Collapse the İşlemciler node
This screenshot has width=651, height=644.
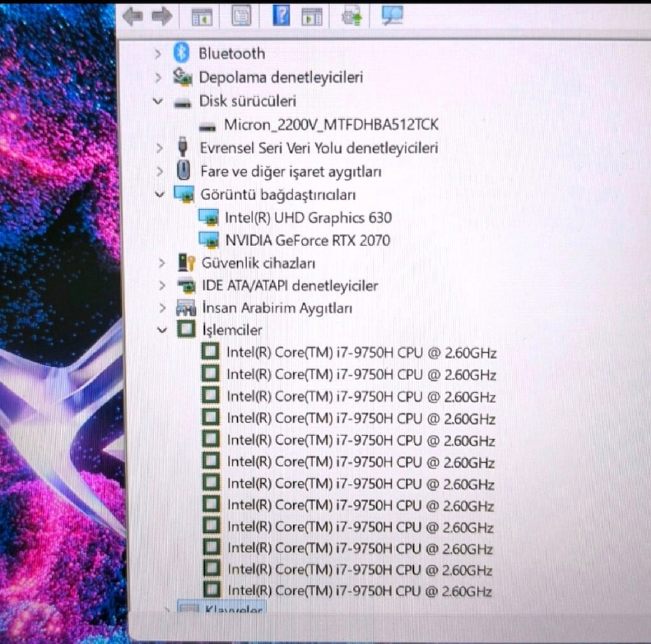[162, 331]
